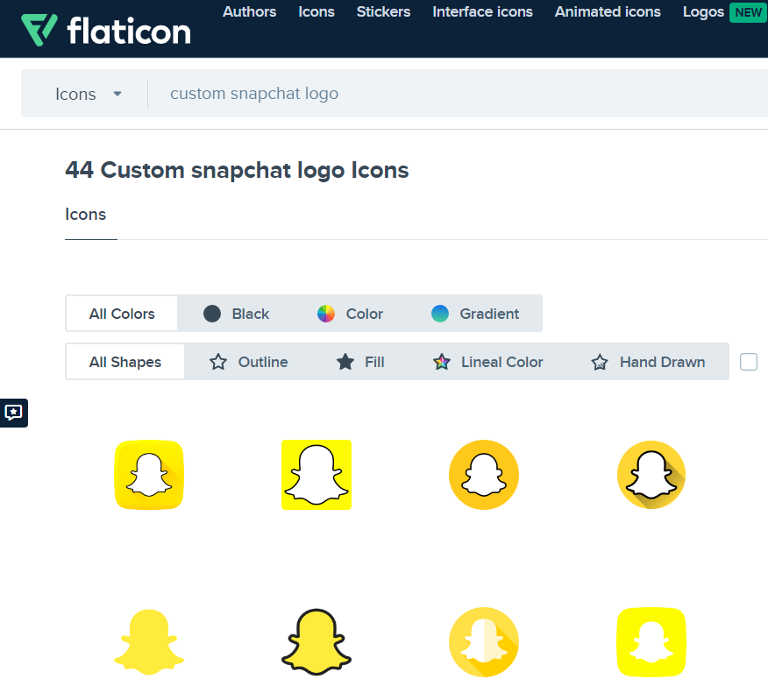The width and height of the screenshot is (768, 700).
Task: Click the blue-green Gradient swatch
Action: point(440,314)
